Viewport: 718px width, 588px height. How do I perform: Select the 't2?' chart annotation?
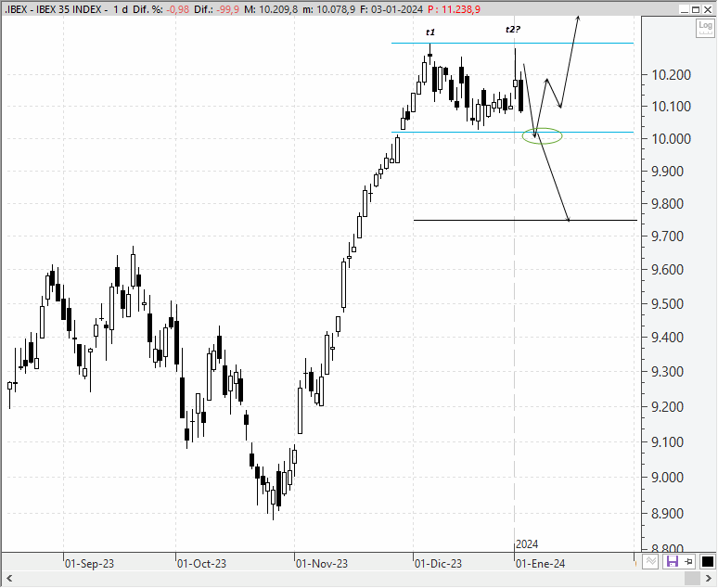point(513,30)
